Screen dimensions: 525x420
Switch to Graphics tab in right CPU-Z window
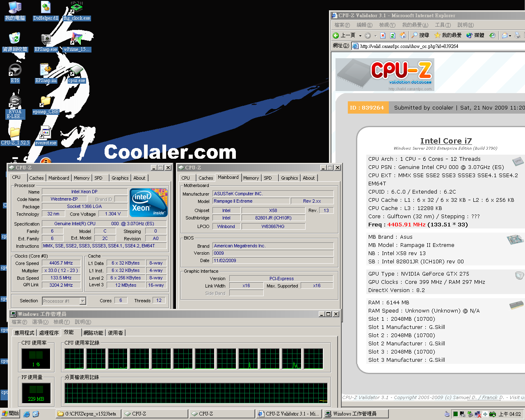(x=290, y=178)
